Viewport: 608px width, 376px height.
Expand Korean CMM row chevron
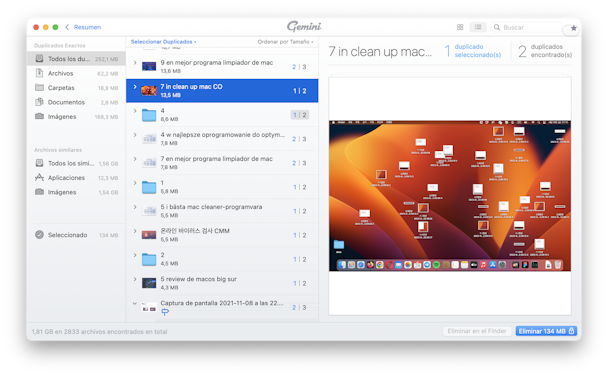pos(135,231)
